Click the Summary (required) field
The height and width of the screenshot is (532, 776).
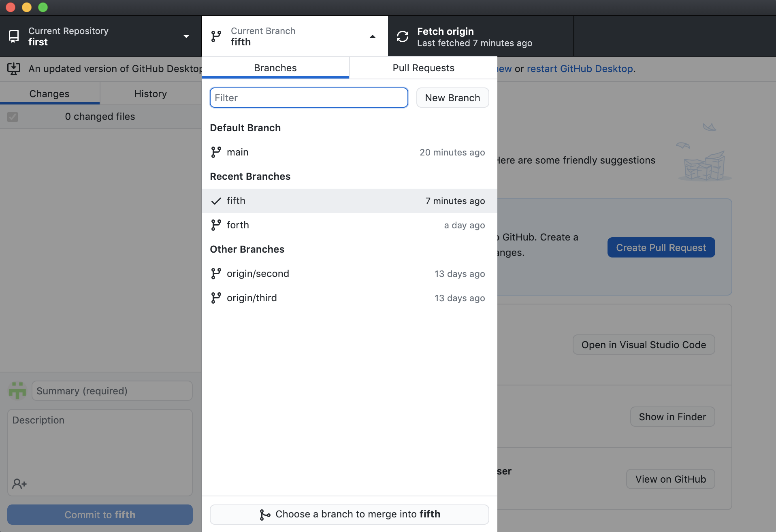click(112, 391)
